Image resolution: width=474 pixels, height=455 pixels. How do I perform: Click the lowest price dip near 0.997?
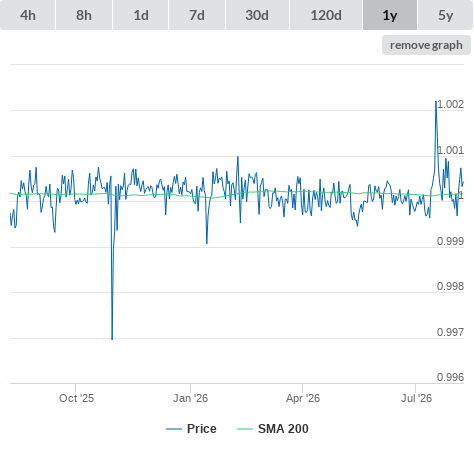pyautogui.click(x=112, y=339)
